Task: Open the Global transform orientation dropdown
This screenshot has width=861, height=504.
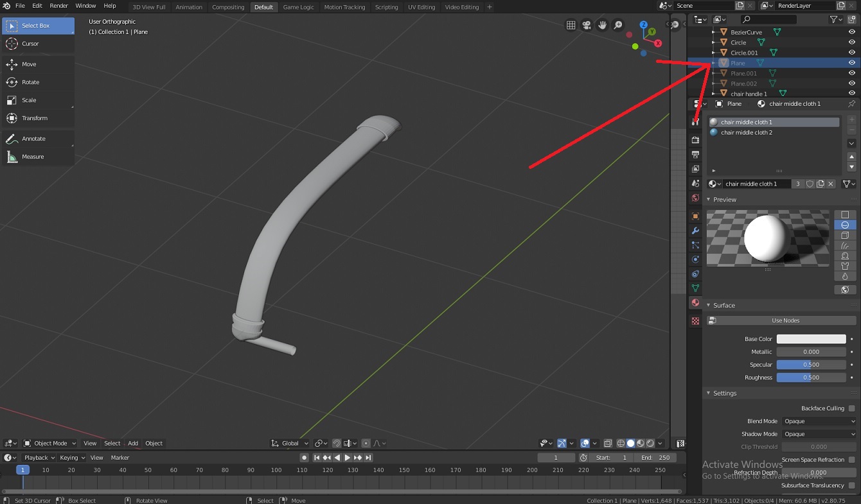Action: [x=290, y=443]
